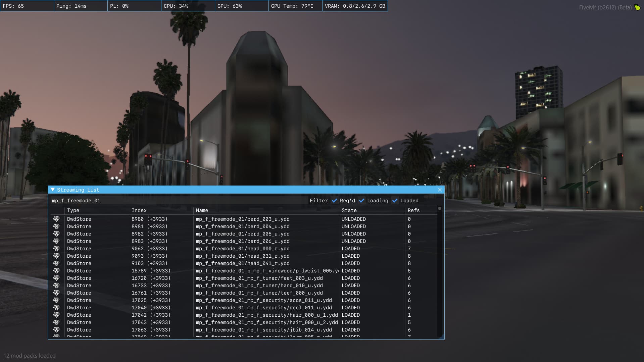Click the GPU: 63% overlay readout
The image size is (644, 362).
point(242,6)
